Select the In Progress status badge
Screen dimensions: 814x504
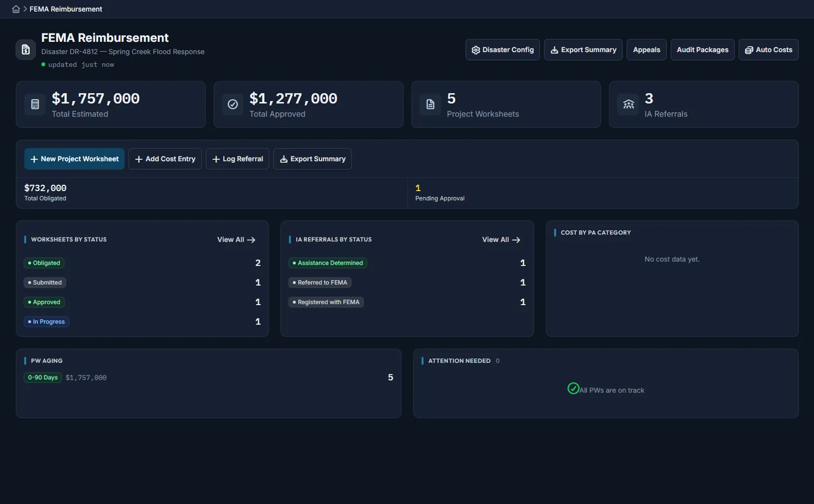tap(46, 322)
